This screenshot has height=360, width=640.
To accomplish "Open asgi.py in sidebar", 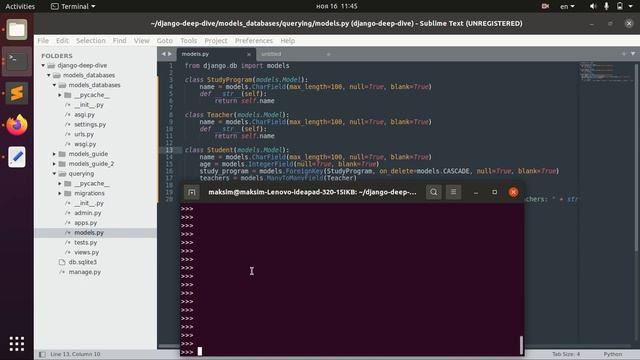I will tap(84, 115).
